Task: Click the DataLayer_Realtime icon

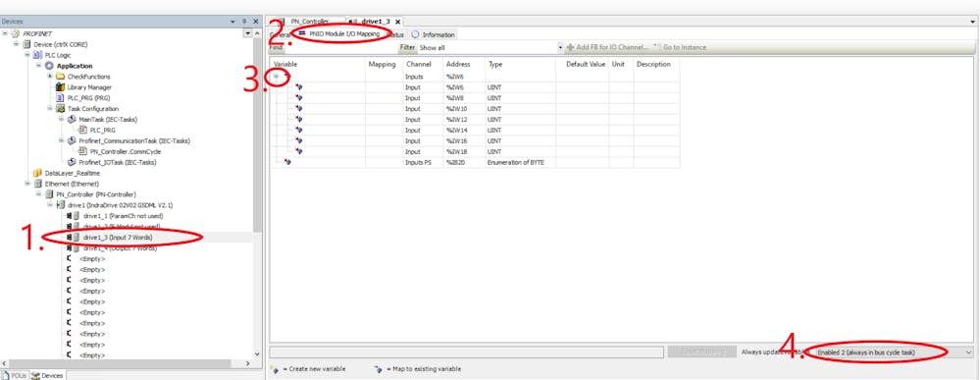Action: [x=38, y=173]
